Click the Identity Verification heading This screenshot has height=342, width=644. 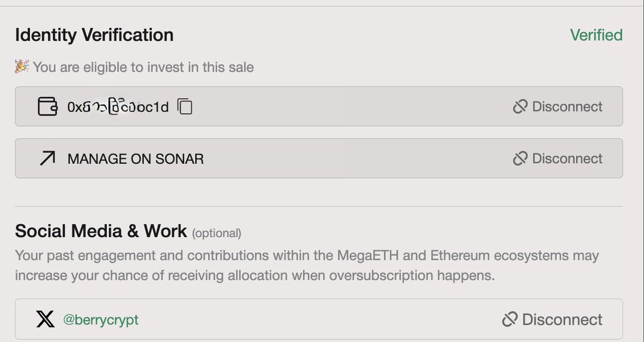pos(94,35)
